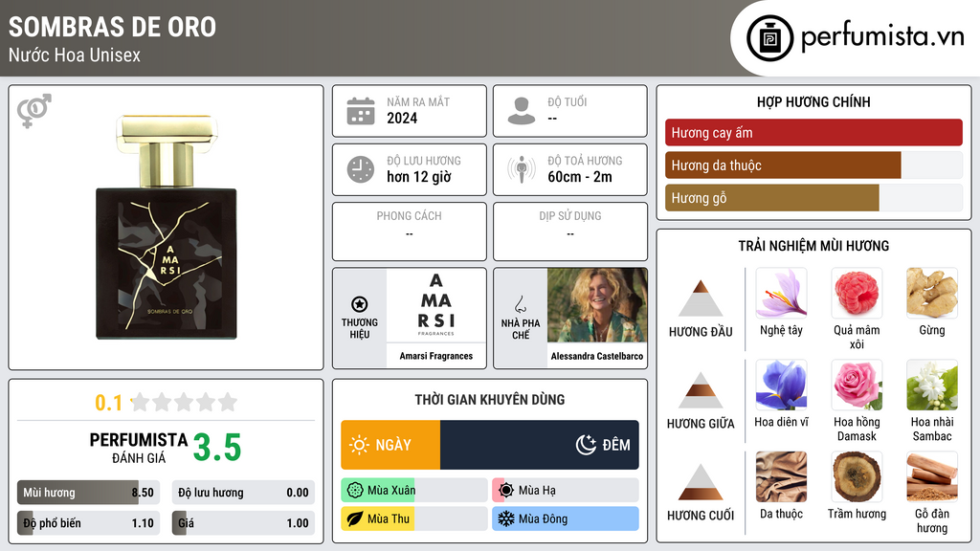Click the clock icon beside Độ lưu hương
The height and width of the screenshot is (551, 980).
pos(361,169)
